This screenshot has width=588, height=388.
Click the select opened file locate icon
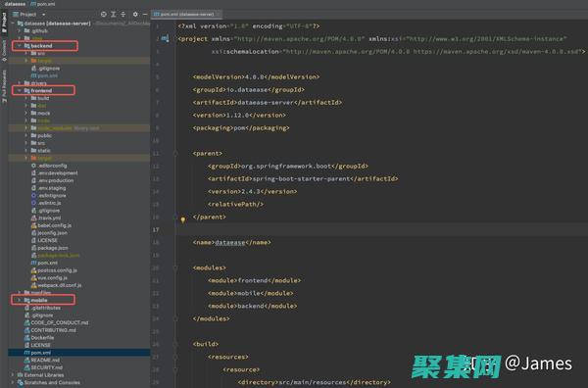click(104, 15)
